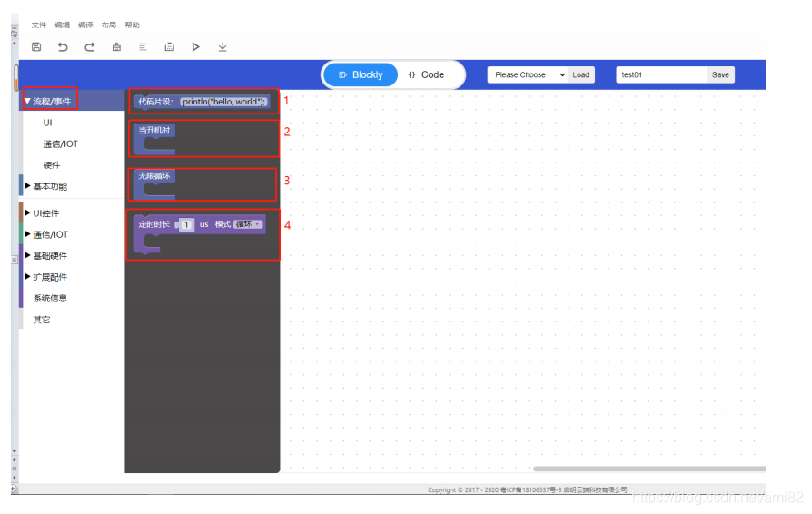Click the println code text field
812x514 pixels.
[x=223, y=102]
